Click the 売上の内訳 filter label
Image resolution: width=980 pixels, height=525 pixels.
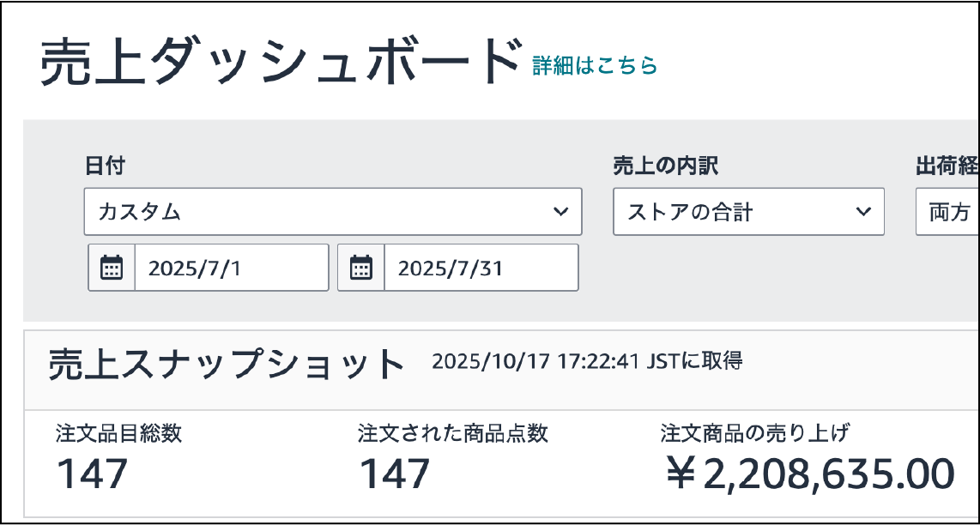coord(665,166)
